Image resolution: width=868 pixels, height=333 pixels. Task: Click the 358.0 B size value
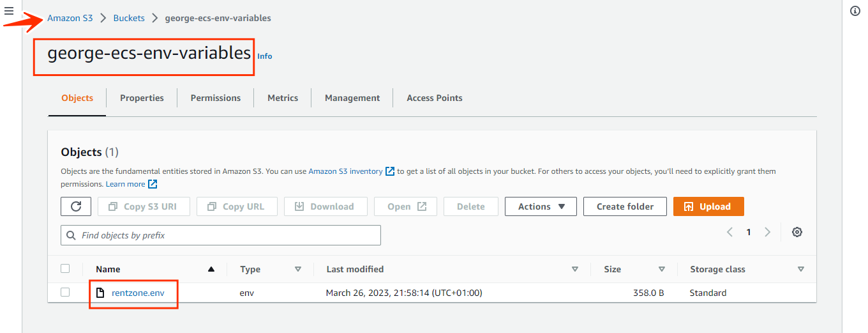(x=648, y=293)
